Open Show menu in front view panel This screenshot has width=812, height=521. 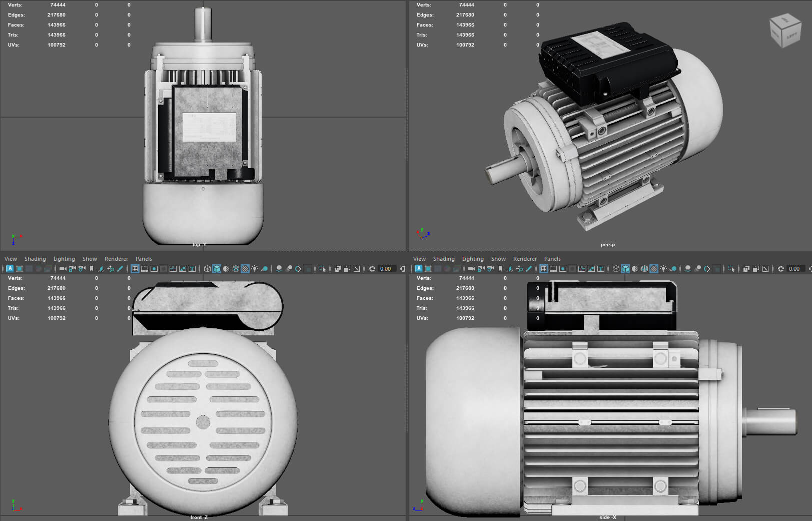pyautogui.click(x=90, y=259)
